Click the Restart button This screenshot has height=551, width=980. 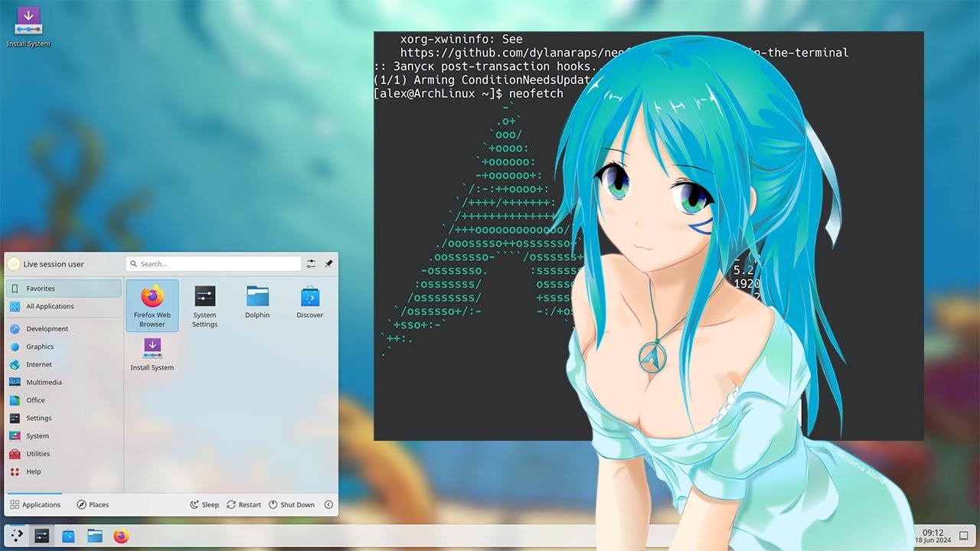point(244,504)
